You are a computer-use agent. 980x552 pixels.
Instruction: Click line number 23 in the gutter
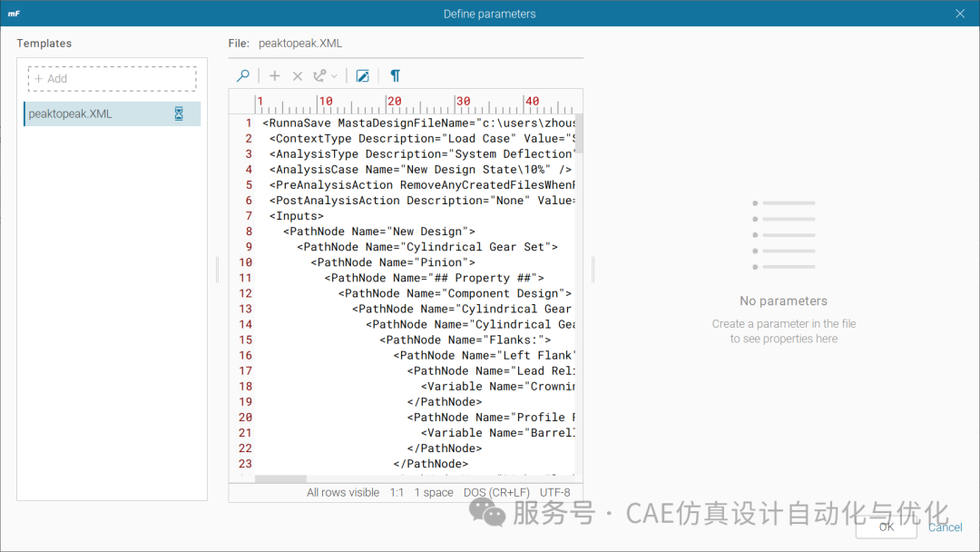click(245, 464)
